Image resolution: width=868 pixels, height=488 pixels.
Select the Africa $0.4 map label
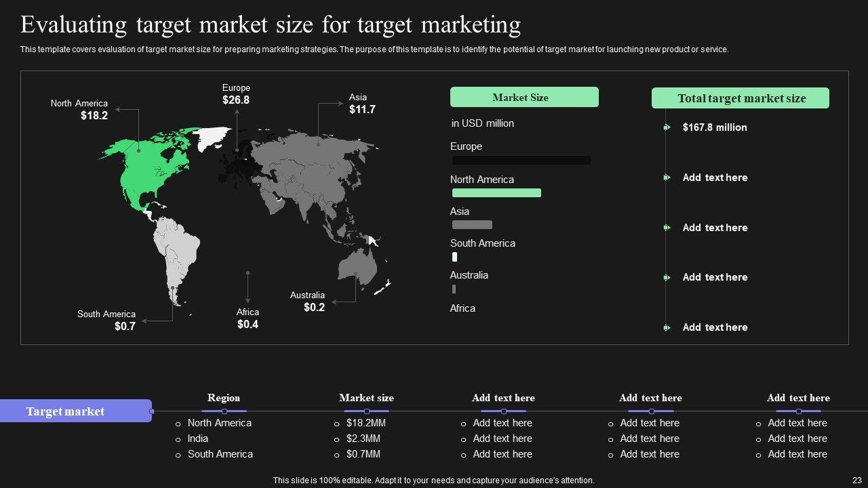tap(248, 319)
